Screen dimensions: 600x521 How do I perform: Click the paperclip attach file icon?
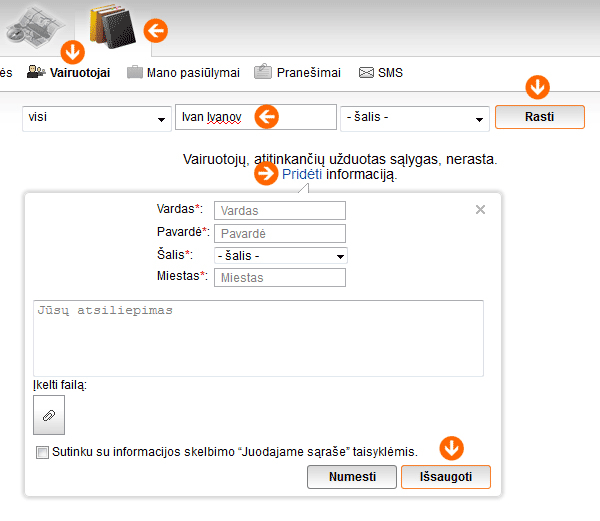pos(49,415)
